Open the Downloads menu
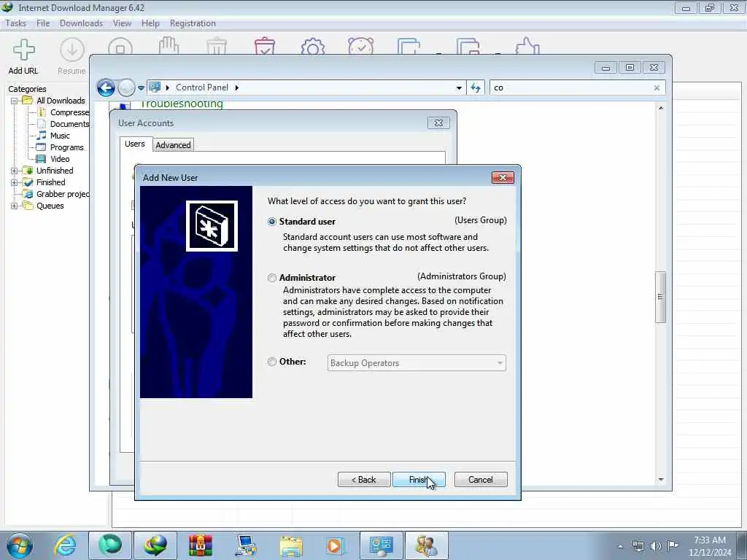The width and height of the screenshot is (747, 560). click(81, 23)
